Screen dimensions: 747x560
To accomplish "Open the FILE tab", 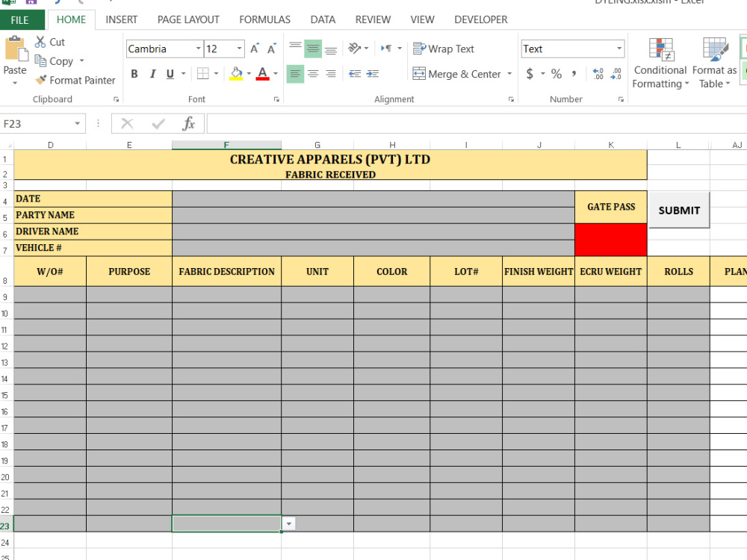I will point(19,20).
